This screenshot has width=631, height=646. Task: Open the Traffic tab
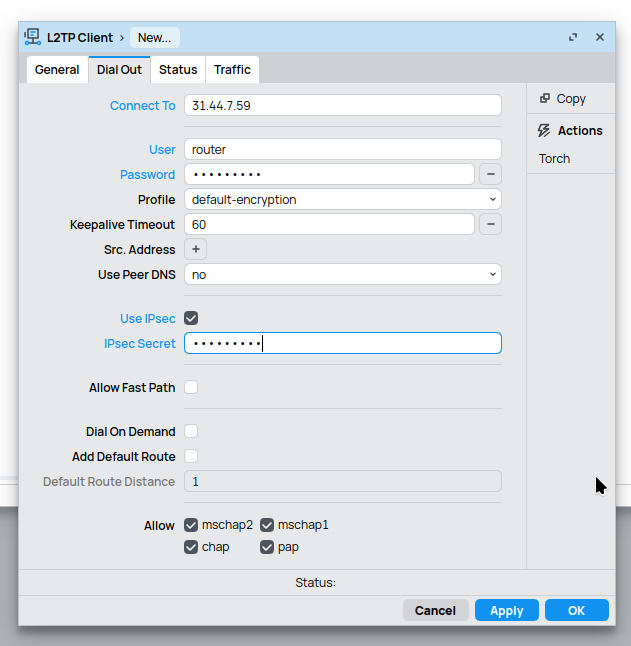coord(232,70)
